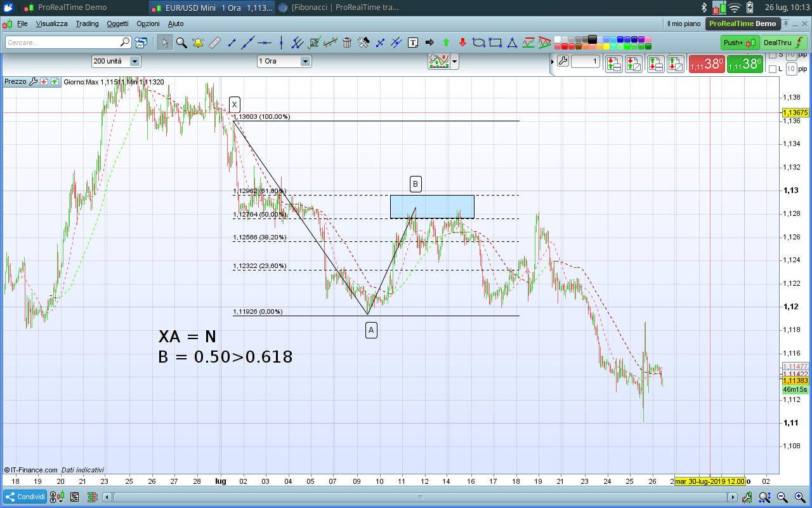Screen dimensions: 812x508
Task: Open the 200 unità dropdown
Action: tap(116, 62)
